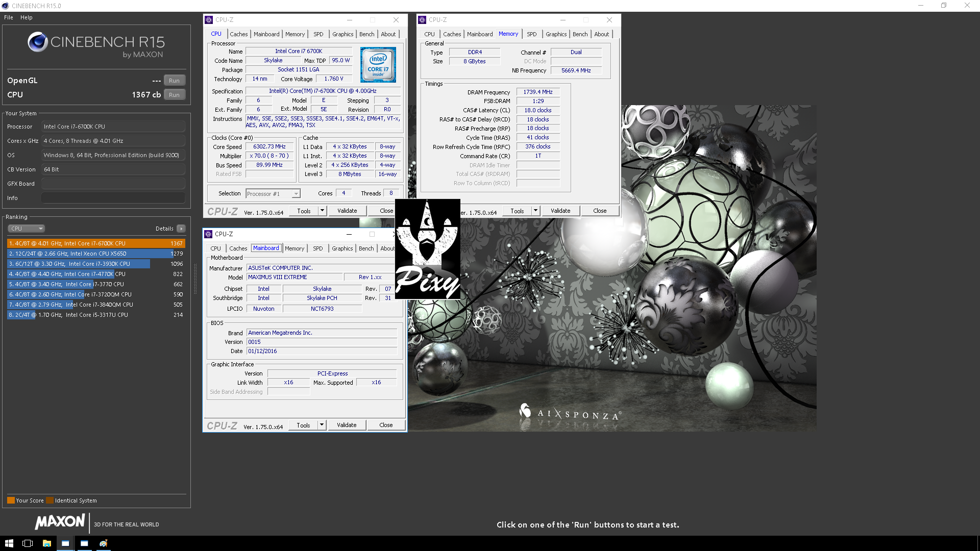Image resolution: width=980 pixels, height=551 pixels.
Task: Click the panel splitter grip right of Ranking
Action: (195, 279)
